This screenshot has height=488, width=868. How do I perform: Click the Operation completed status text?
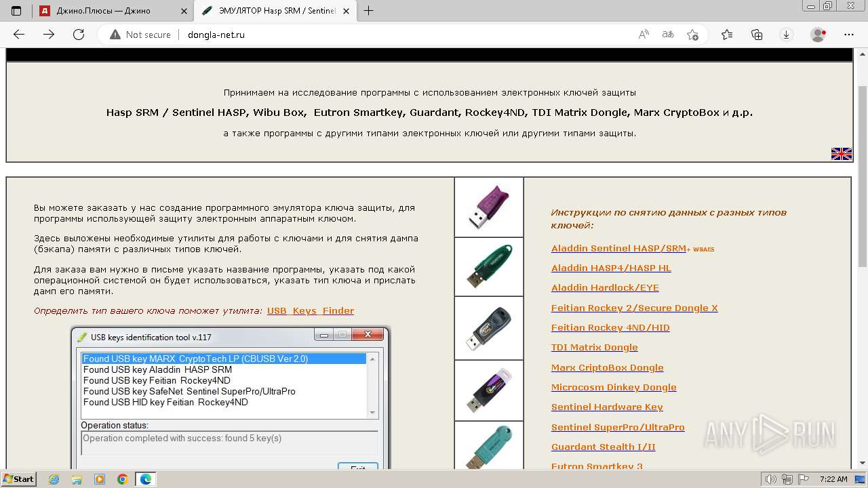(182, 438)
